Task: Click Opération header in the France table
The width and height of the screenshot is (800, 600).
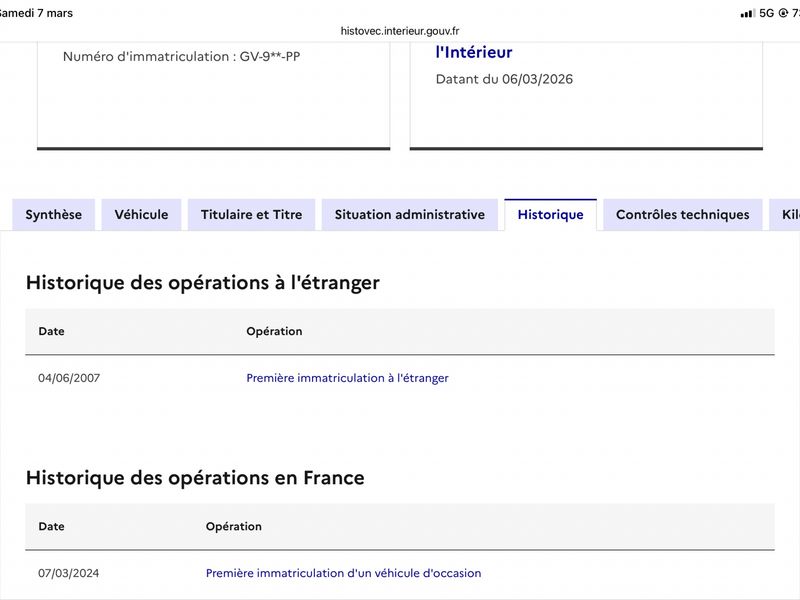Action: [233, 526]
